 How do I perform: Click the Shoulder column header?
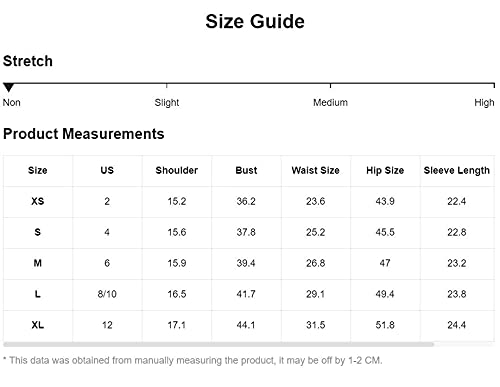177,170
